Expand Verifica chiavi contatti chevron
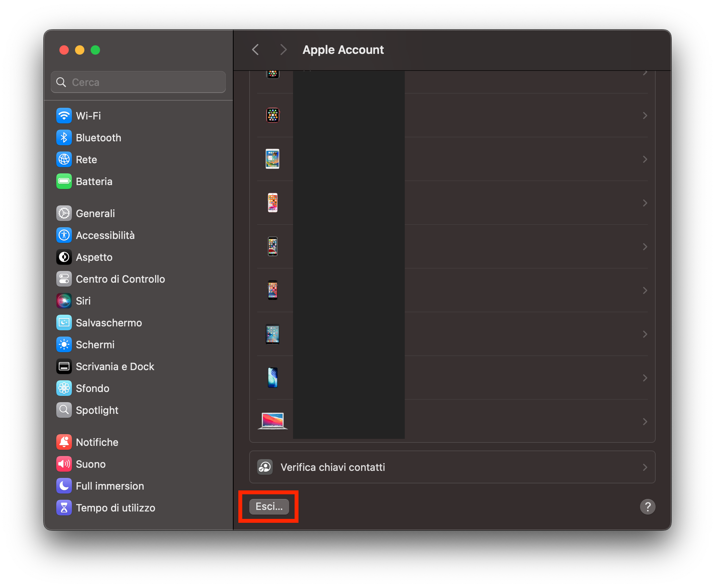Viewport: 715px width, 588px height. (645, 467)
